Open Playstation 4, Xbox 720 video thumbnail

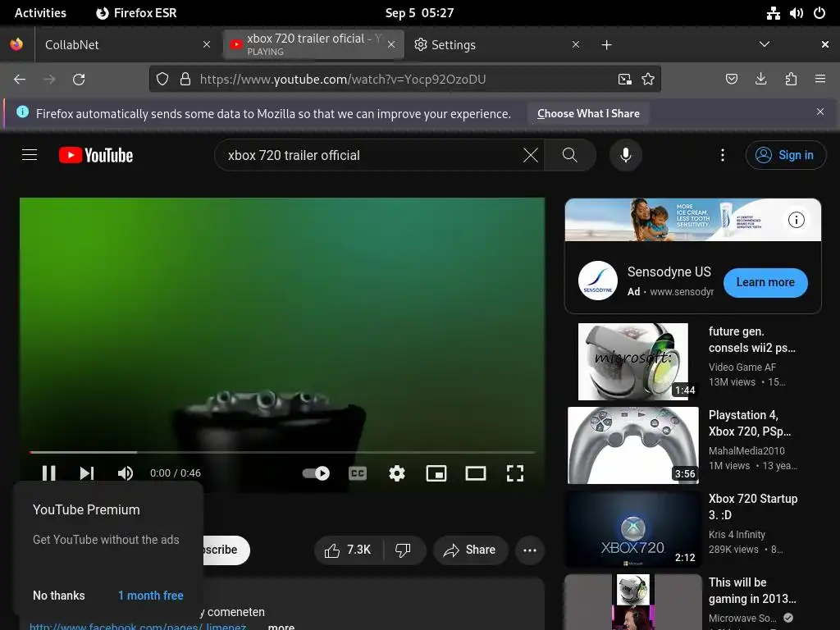click(x=633, y=445)
